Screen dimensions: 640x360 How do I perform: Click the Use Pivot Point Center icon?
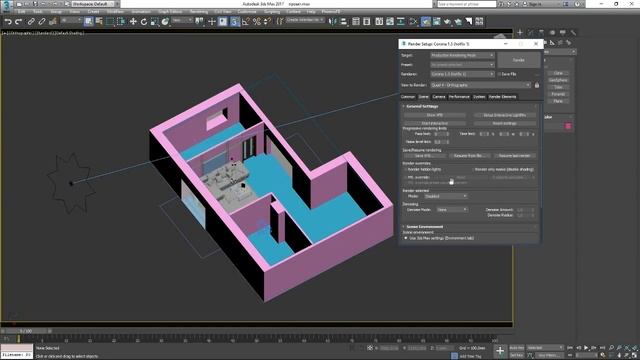(x=200, y=22)
